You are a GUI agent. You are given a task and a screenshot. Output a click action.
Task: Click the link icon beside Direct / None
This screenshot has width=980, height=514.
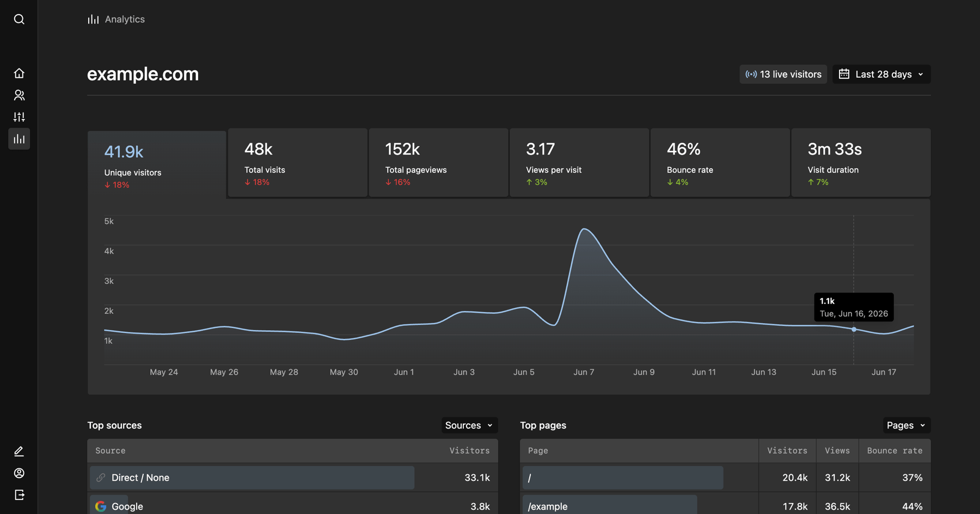(101, 478)
